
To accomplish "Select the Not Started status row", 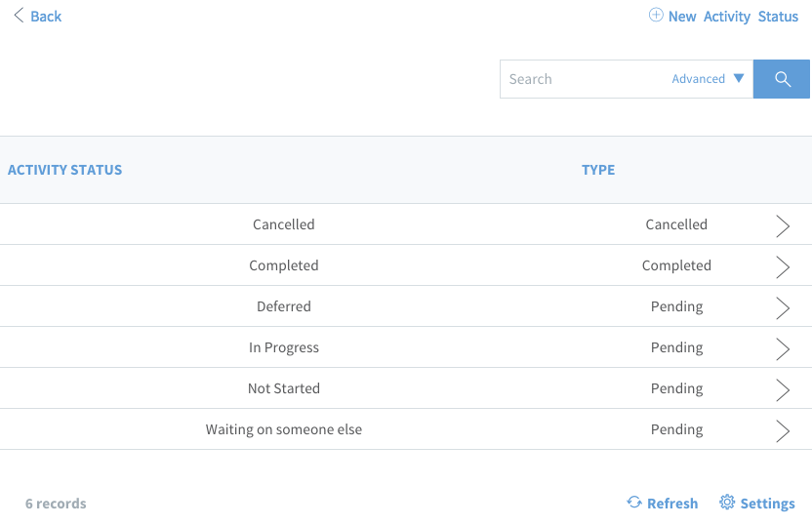I will pos(406,388).
